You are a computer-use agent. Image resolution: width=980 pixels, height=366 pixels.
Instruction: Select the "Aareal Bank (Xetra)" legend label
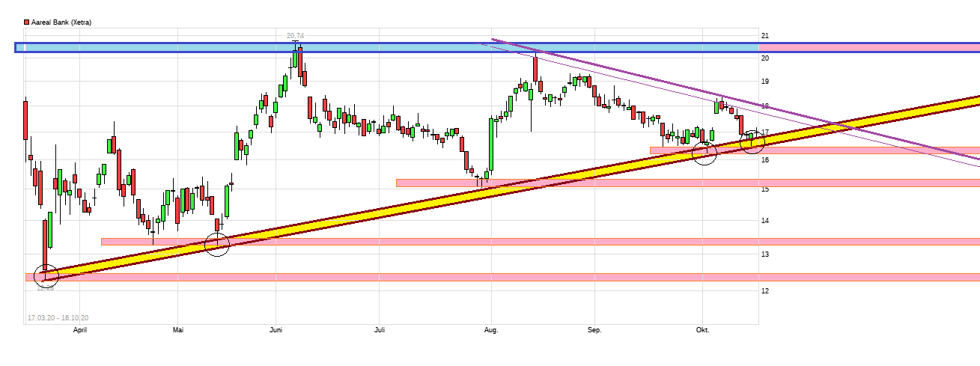tap(61, 22)
